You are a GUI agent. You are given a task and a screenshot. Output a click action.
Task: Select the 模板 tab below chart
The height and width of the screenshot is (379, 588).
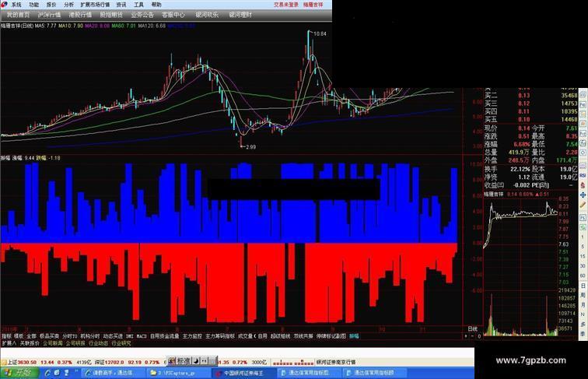[19, 336]
